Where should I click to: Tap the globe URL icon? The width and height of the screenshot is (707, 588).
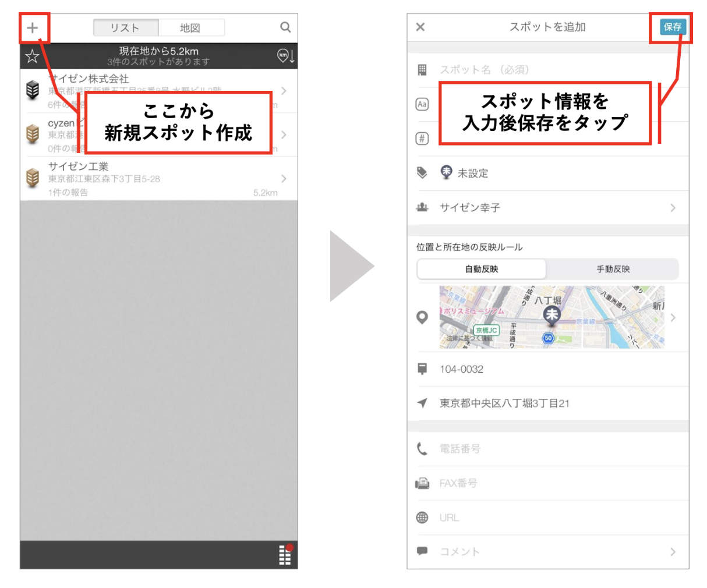coord(422,518)
